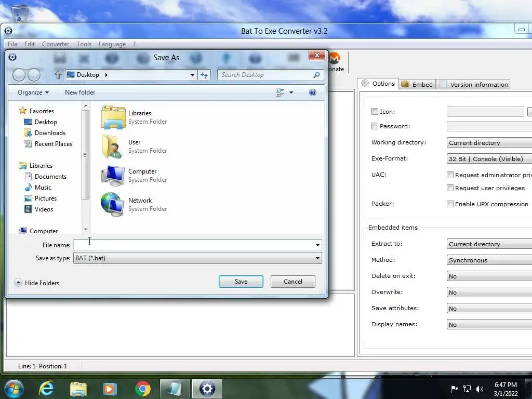Select the Network system folder icon
The image size is (532, 399).
click(112, 205)
